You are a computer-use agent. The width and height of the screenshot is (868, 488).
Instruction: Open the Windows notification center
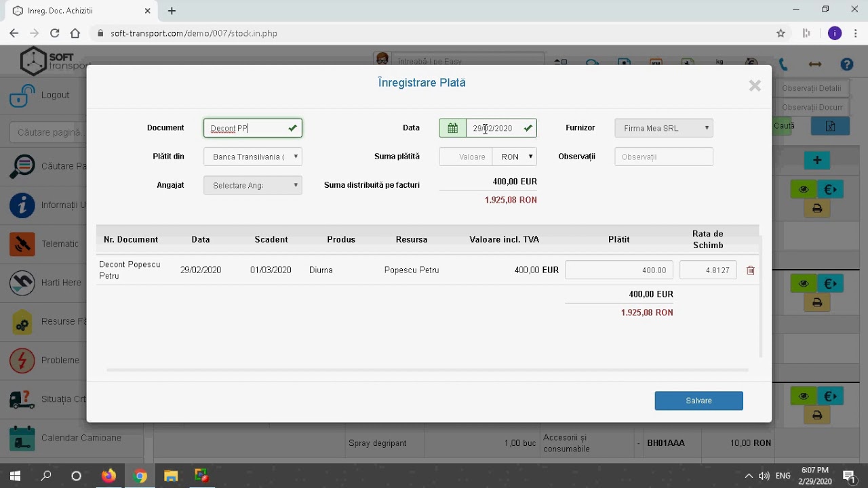848,476
